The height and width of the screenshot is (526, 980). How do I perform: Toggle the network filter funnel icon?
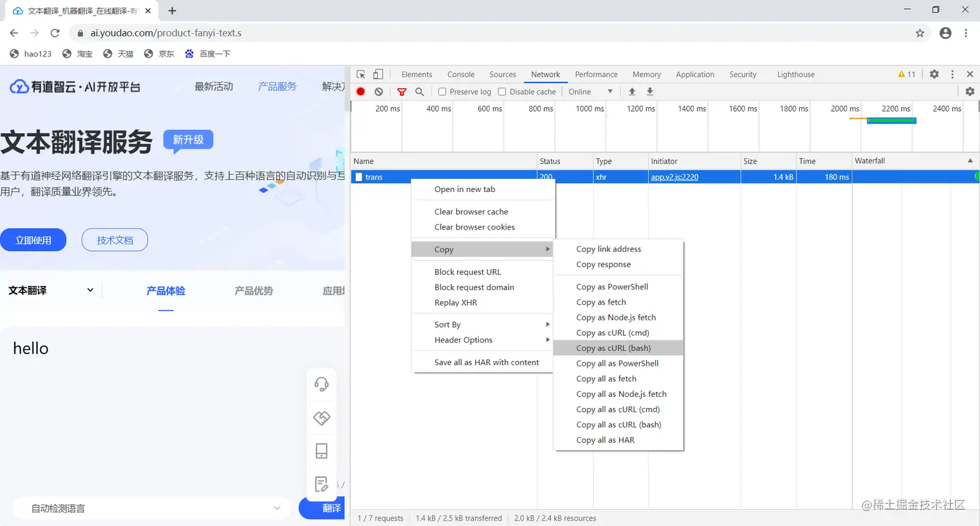402,92
